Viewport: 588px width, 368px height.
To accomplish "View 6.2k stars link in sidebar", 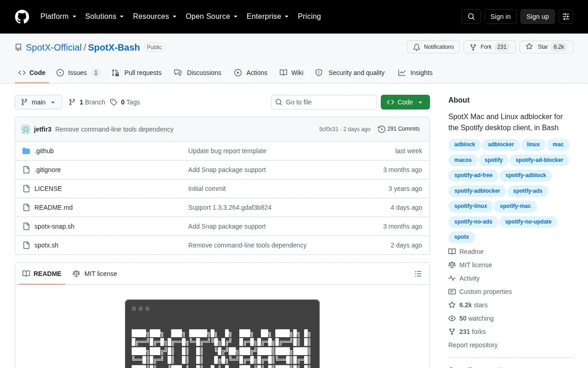I will tap(468, 305).
